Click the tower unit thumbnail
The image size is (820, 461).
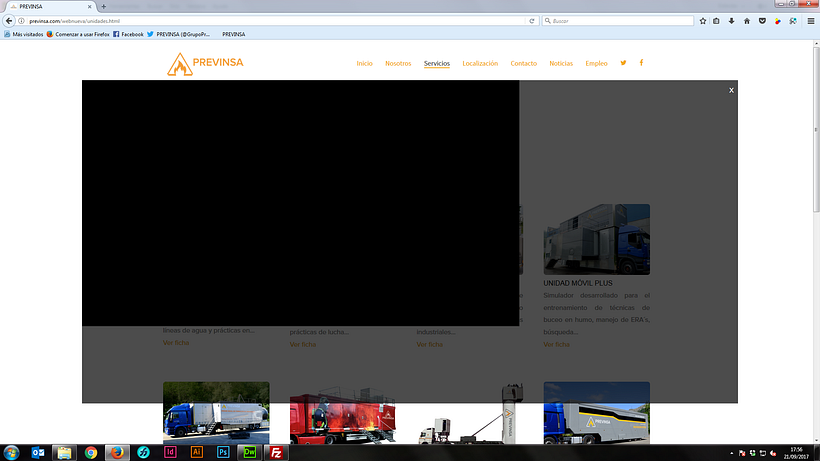470,414
